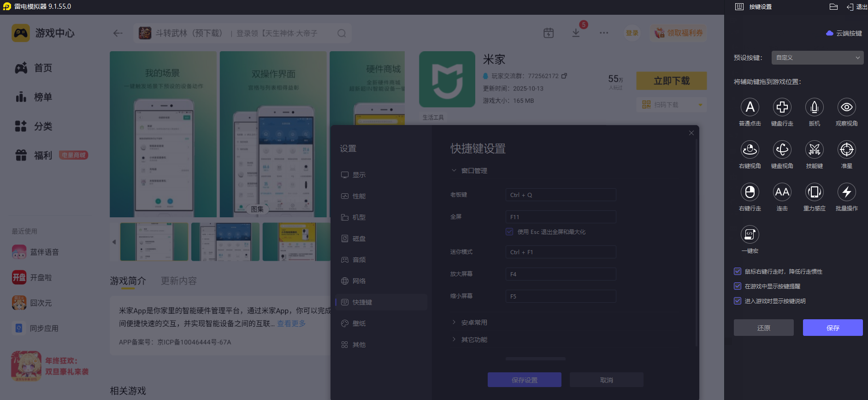868x400 pixels.
Task: Open 磁盘 settings tab
Action: point(381,239)
